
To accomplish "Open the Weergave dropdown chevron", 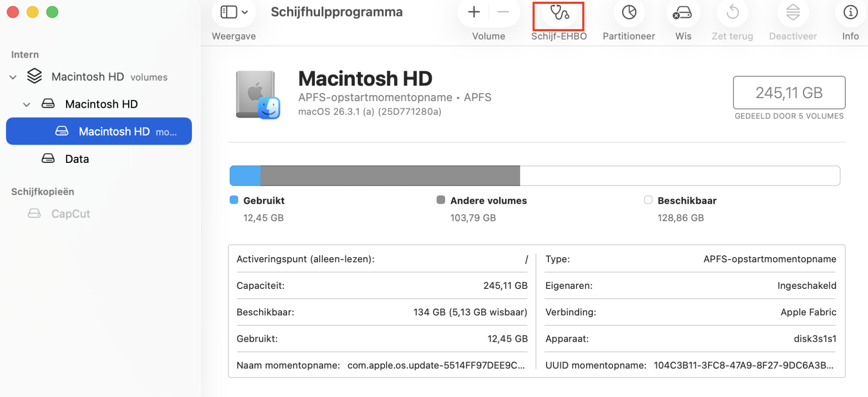I will 244,12.
